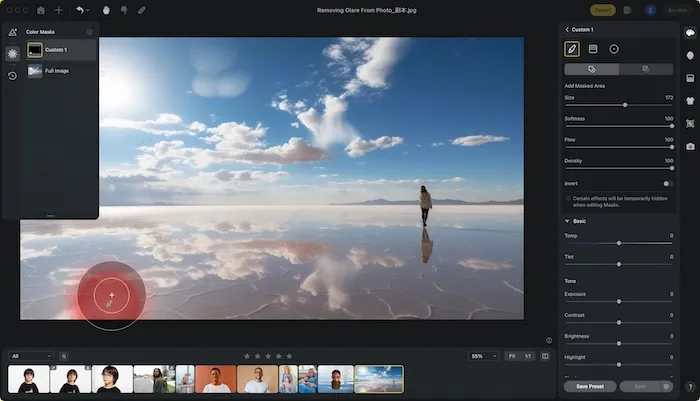
Task: Select the Full Image mask
Action: (x=61, y=71)
